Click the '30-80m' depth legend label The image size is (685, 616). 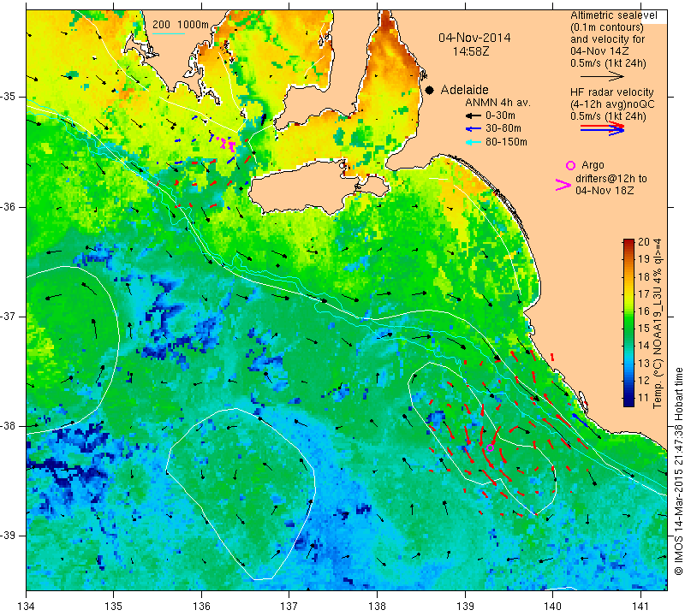pyautogui.click(x=503, y=129)
